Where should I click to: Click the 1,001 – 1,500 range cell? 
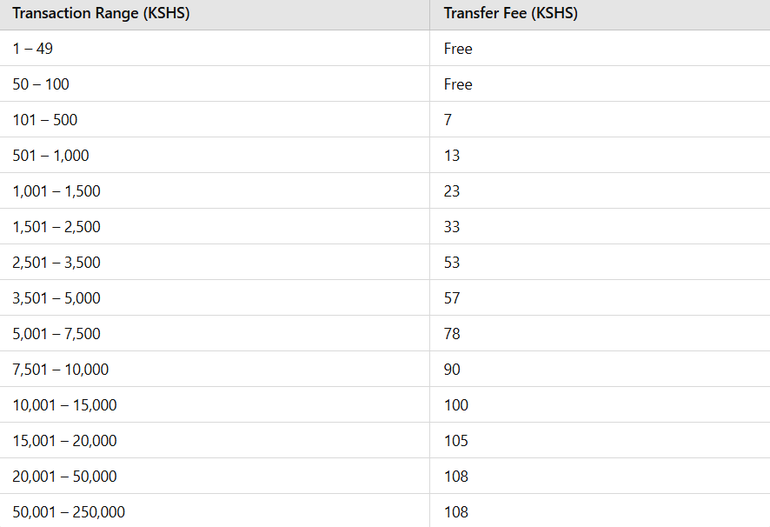[56, 191]
